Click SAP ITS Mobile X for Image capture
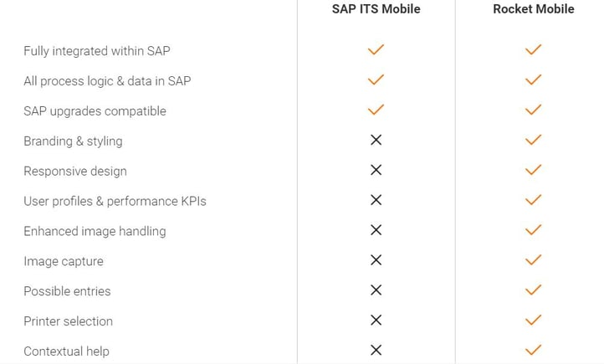604x364 pixels. pyautogui.click(x=376, y=260)
